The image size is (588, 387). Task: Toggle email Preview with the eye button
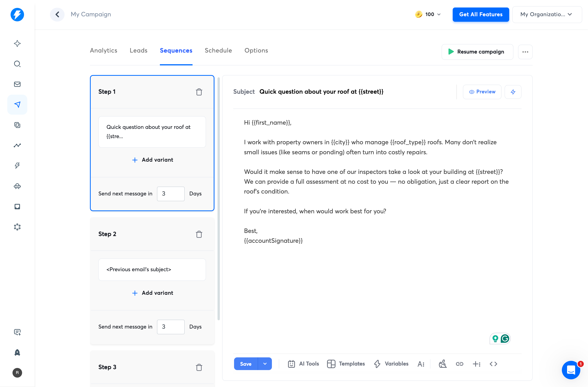pyautogui.click(x=482, y=92)
